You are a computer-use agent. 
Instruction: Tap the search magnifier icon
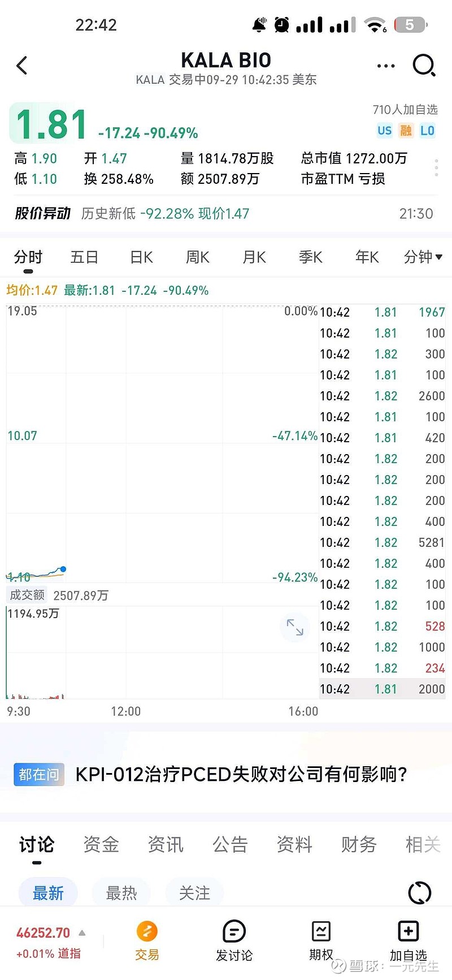(x=424, y=66)
